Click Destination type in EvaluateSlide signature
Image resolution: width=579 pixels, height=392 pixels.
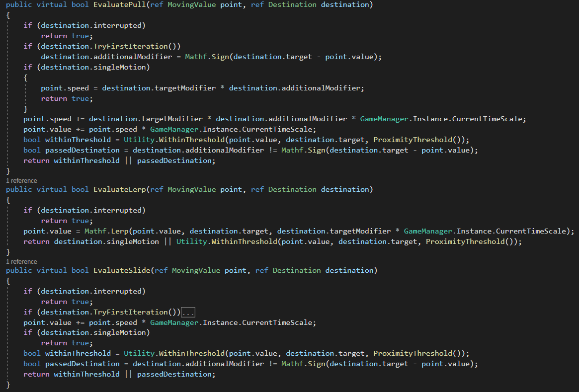[x=297, y=270]
